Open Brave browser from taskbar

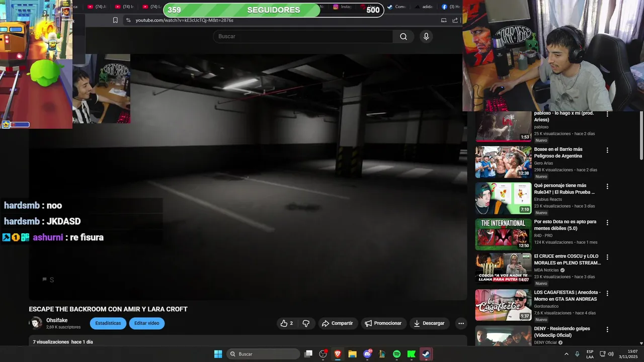coord(338,354)
